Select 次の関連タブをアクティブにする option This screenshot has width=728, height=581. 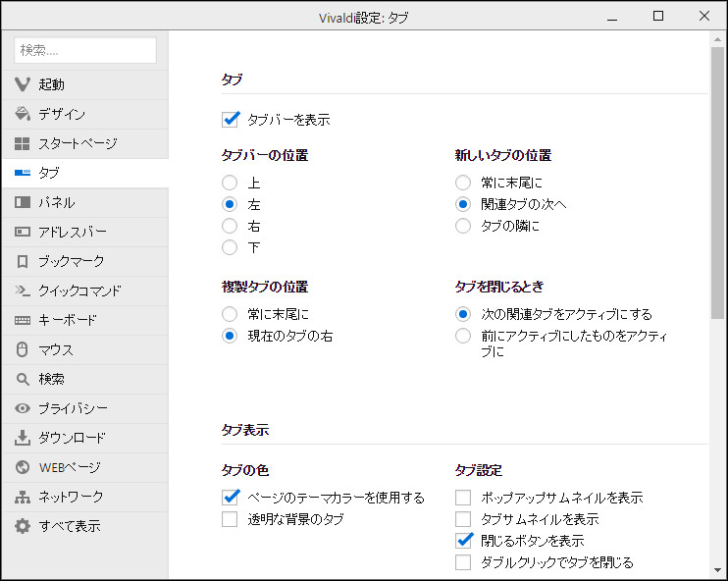[463, 314]
